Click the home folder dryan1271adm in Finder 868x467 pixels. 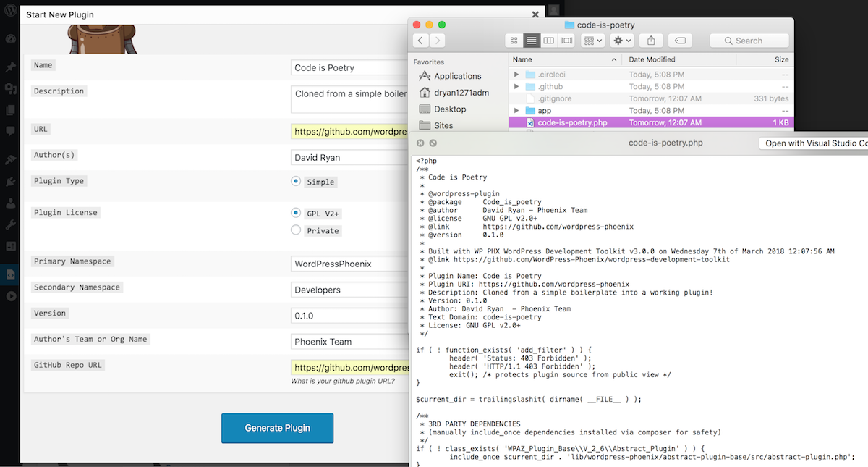425,93
